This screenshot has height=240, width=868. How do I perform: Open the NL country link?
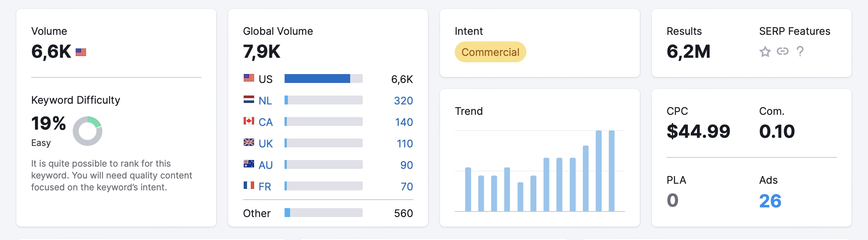tap(265, 101)
